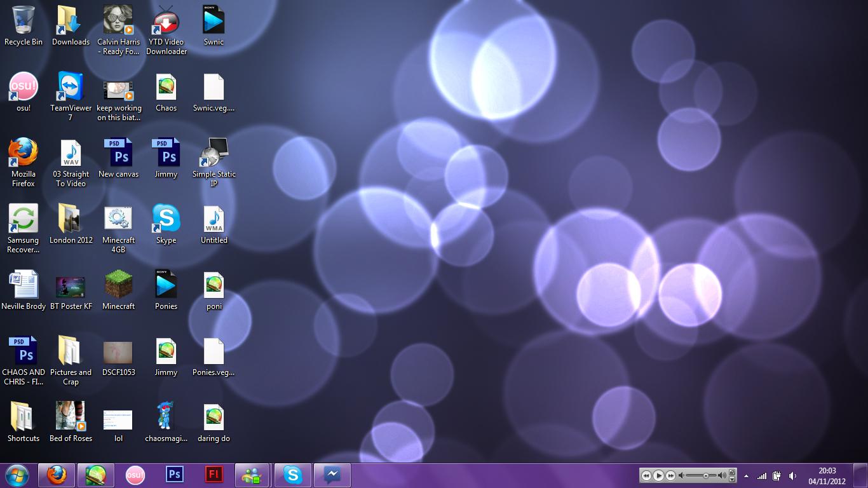Show hidden system tray icons

(746, 476)
